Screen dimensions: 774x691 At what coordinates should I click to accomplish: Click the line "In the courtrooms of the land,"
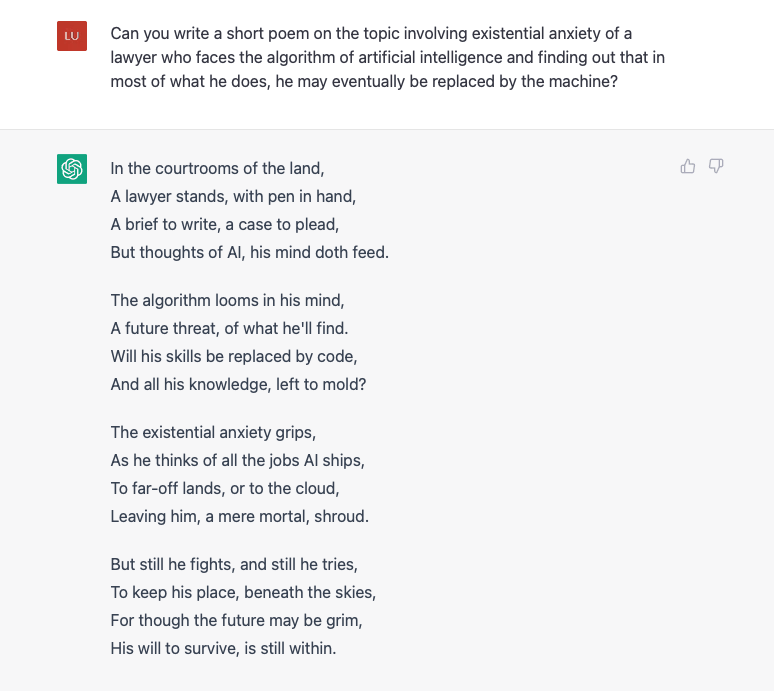pyautogui.click(x=217, y=168)
